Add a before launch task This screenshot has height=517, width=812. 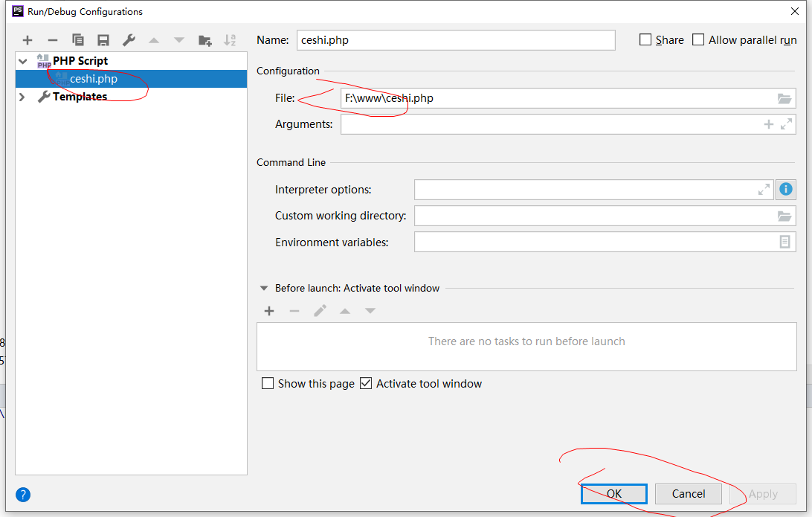tap(269, 311)
